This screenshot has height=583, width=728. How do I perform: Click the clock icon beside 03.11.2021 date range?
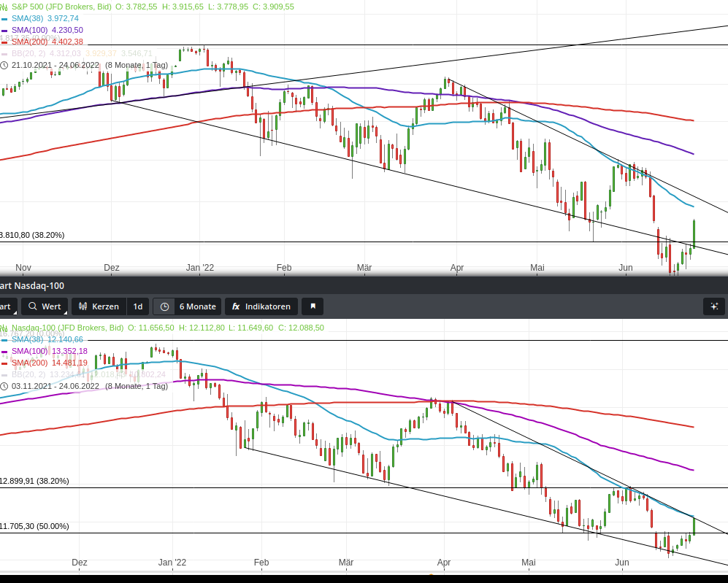(4, 386)
